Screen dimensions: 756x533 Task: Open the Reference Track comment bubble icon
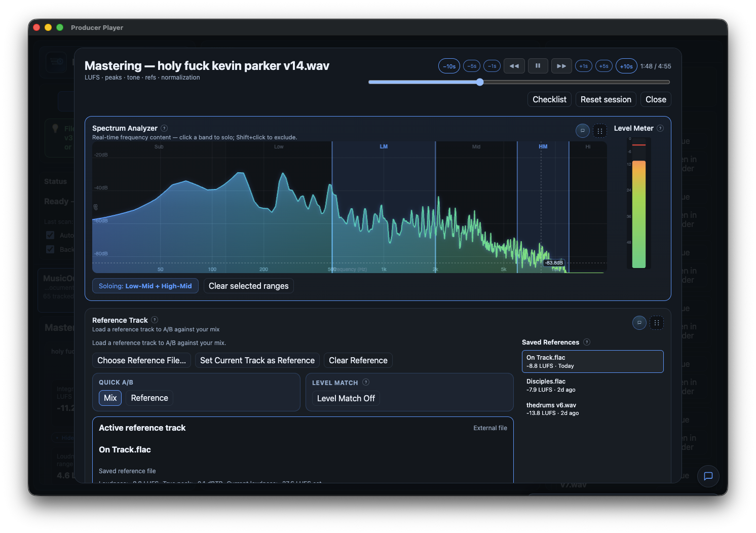tap(639, 323)
